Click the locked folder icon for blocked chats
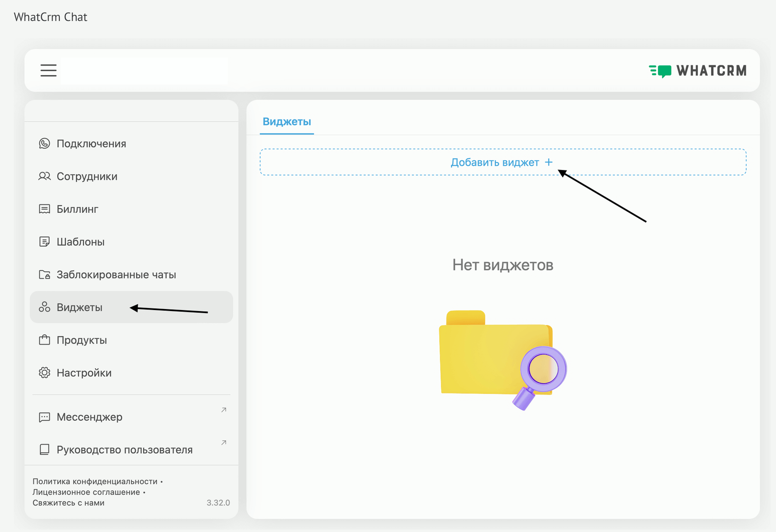 coord(45,274)
